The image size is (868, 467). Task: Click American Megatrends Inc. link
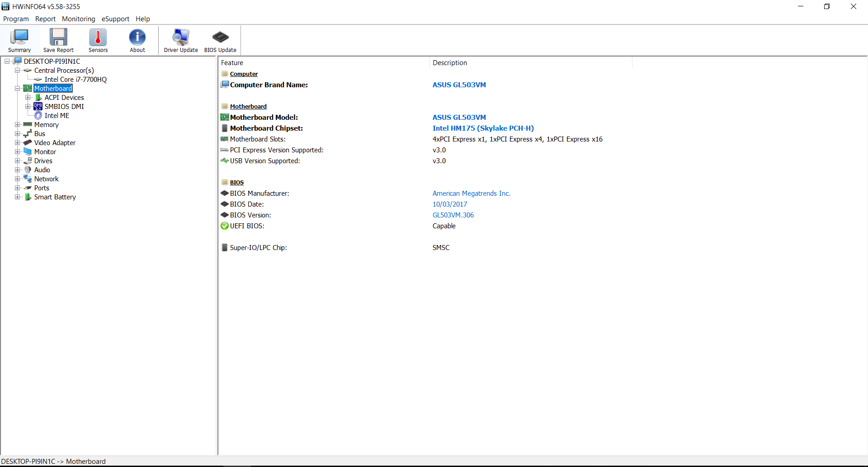point(471,193)
